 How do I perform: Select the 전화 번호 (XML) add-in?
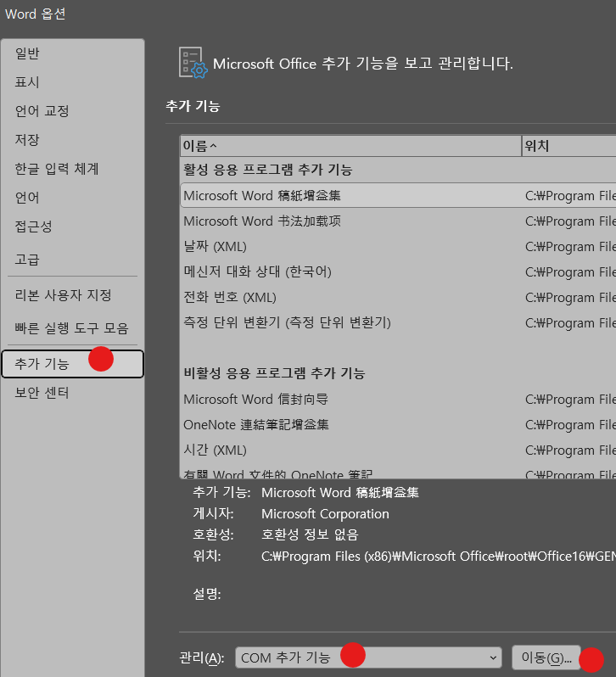pyautogui.click(x=398, y=298)
